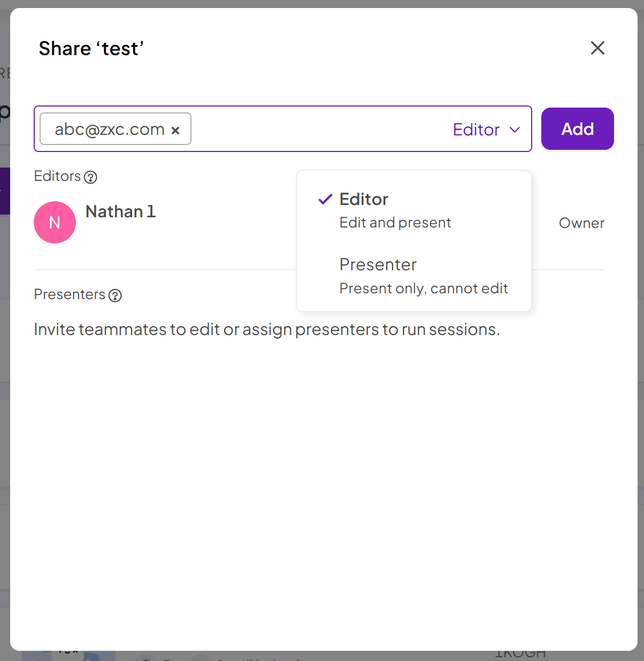Image resolution: width=644 pixels, height=661 pixels.
Task: Click the Presenters help question mark icon
Action: click(x=115, y=295)
